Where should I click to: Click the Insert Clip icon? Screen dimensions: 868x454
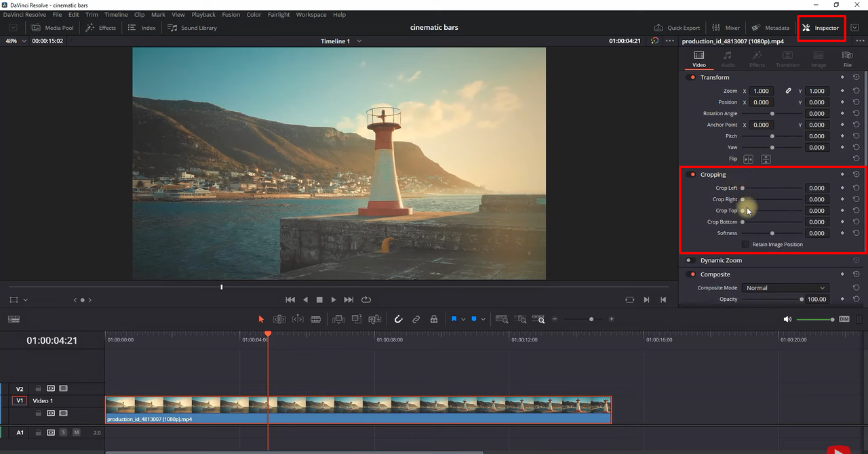click(338, 319)
